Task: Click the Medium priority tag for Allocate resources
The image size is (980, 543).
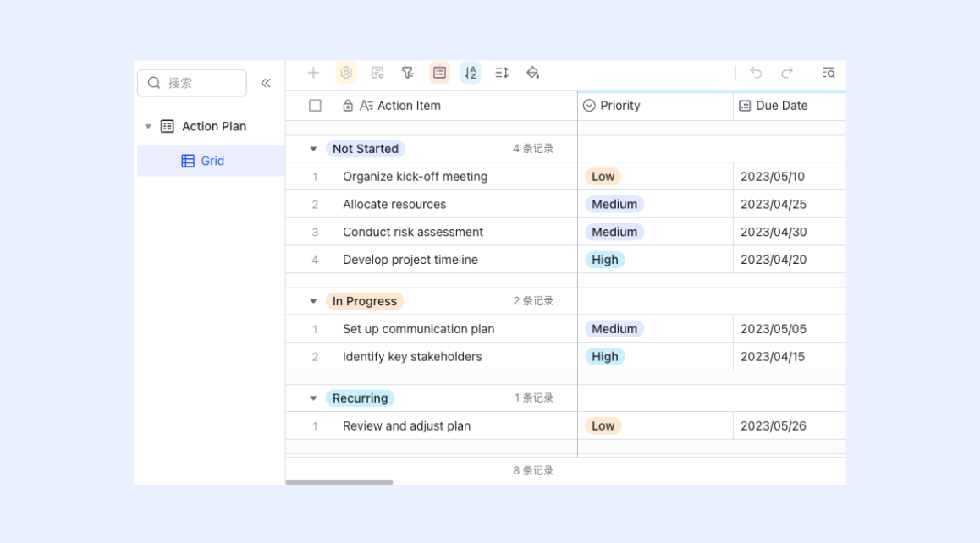Action: click(x=614, y=205)
